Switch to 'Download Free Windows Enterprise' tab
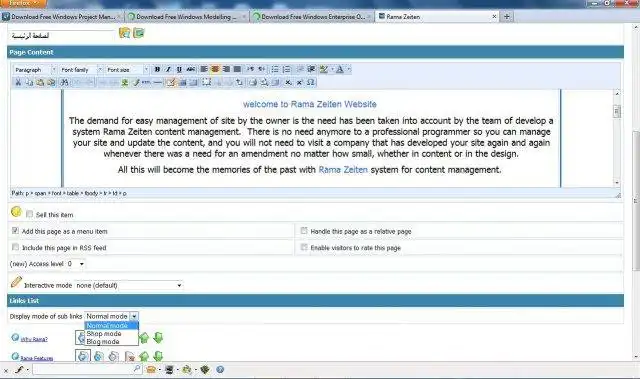Screen dimensions: 640x379 click(x=312, y=17)
